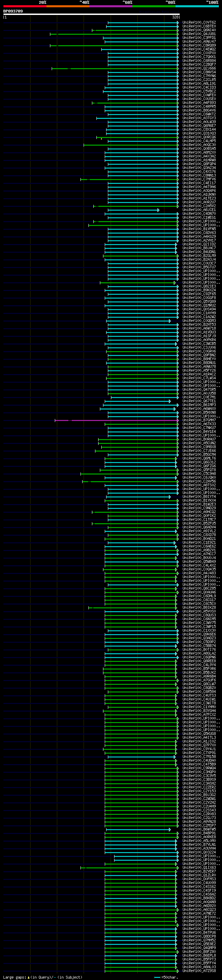Image resolution: width=222 pixels, height=980 pixels.
Task: Click the white query sequence bar
Action: point(92,15)
